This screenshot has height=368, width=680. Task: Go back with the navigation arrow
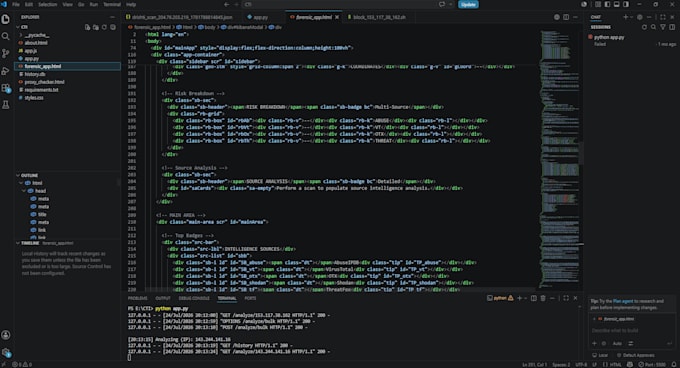pyautogui.click(x=226, y=4)
